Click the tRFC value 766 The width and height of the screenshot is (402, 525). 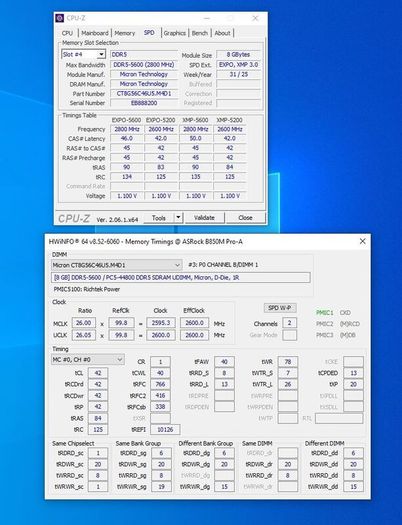pos(160,384)
